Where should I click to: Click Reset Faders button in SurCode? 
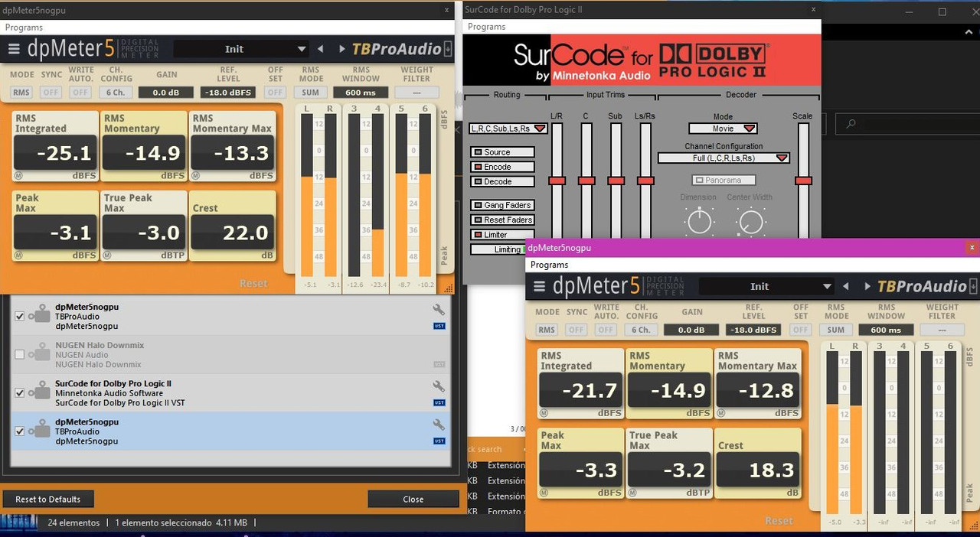tap(502, 220)
